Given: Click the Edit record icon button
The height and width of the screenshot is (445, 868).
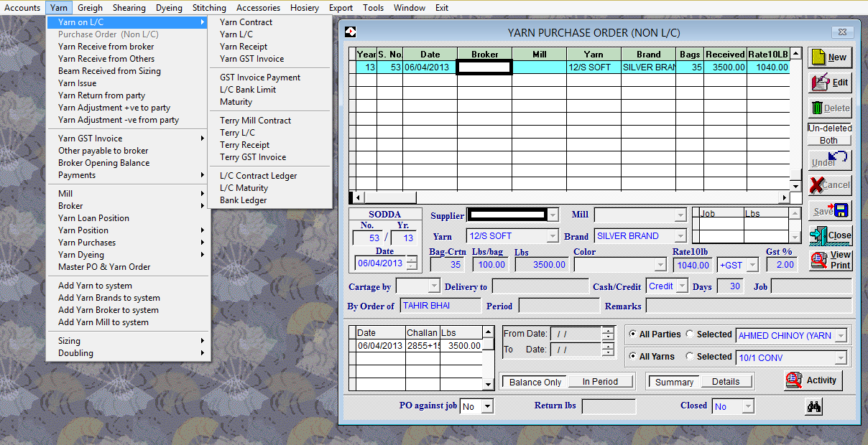Looking at the screenshot, I should coord(821,83).
